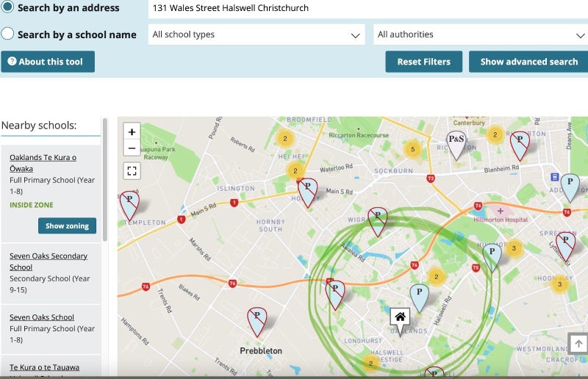This screenshot has height=379, width=588.
Task: Click the scroll-to-top arrow icon
Action: [578, 343]
